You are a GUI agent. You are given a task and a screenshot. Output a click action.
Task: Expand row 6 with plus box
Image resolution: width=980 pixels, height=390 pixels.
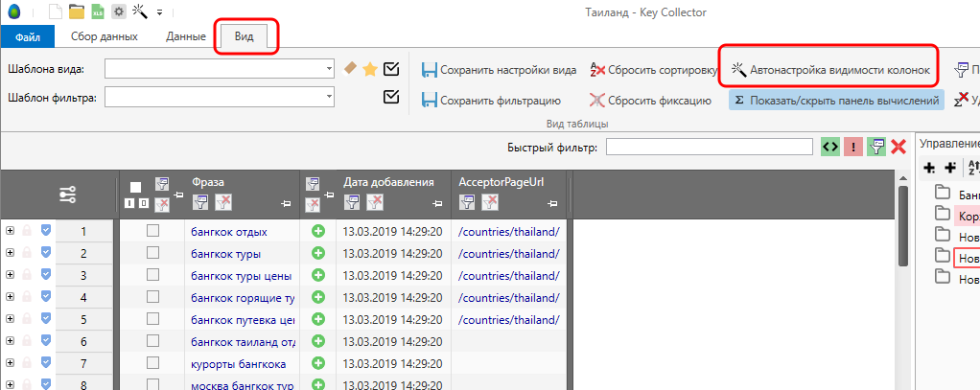tap(10, 340)
